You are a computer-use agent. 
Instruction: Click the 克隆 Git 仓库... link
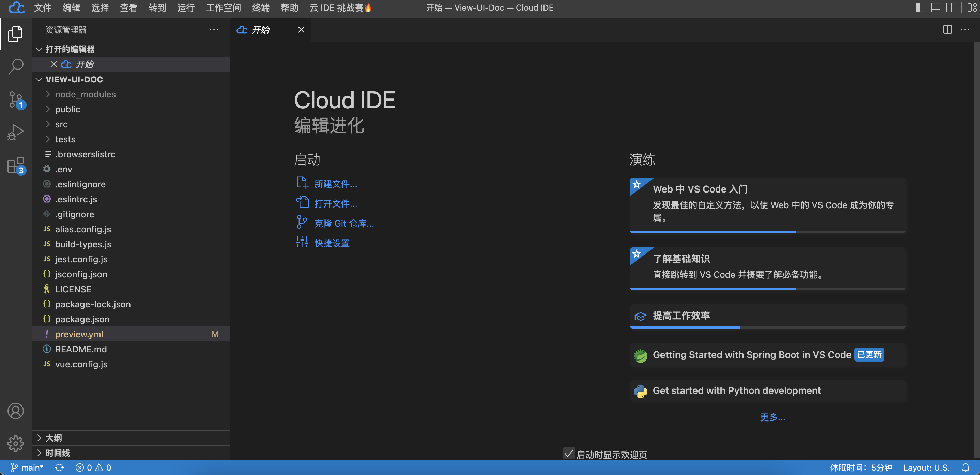(344, 223)
